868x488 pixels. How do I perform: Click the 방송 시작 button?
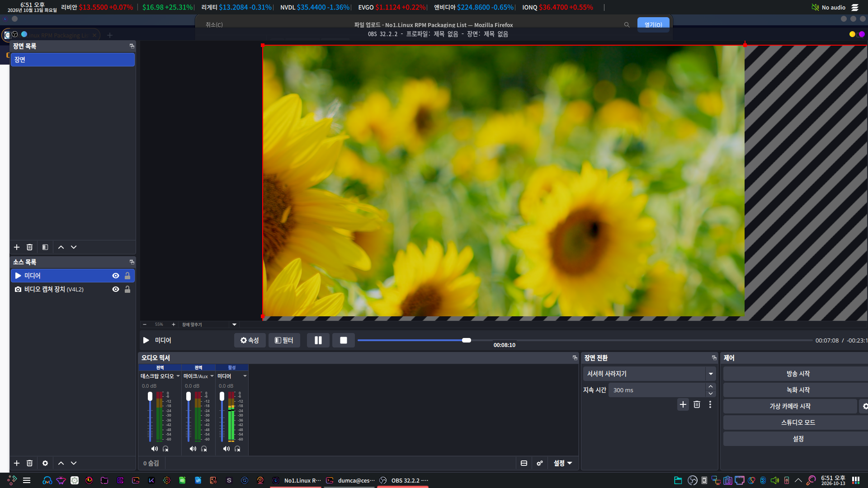pyautogui.click(x=797, y=374)
